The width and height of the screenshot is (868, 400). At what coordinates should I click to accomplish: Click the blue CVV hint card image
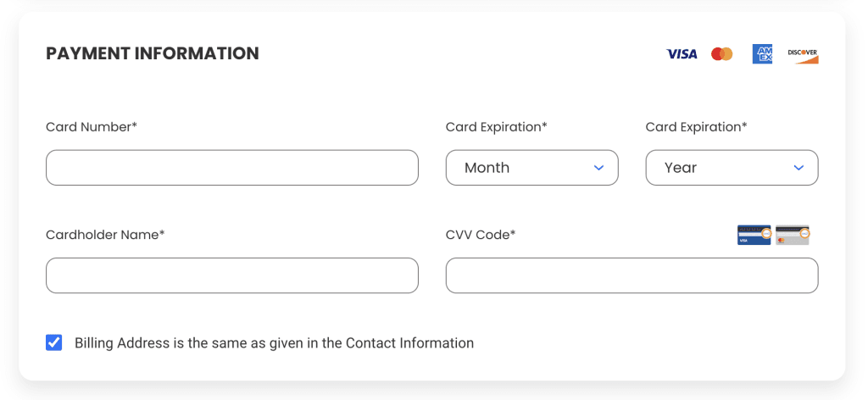point(754,235)
